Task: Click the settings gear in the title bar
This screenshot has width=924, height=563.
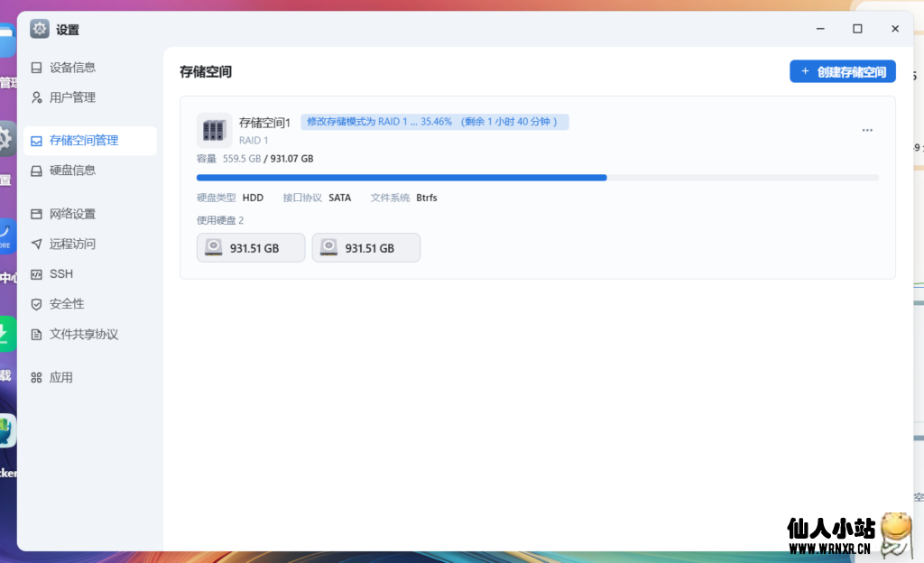Action: tap(39, 29)
